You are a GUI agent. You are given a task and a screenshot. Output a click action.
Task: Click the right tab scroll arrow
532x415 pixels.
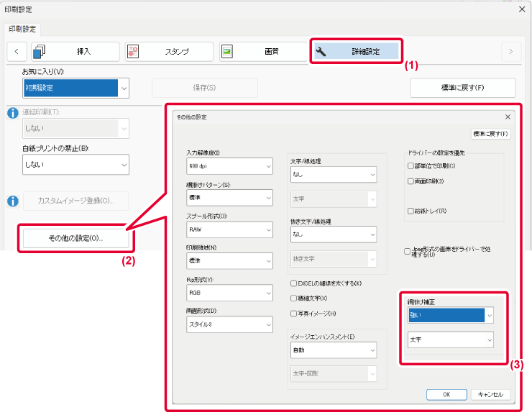(510, 51)
